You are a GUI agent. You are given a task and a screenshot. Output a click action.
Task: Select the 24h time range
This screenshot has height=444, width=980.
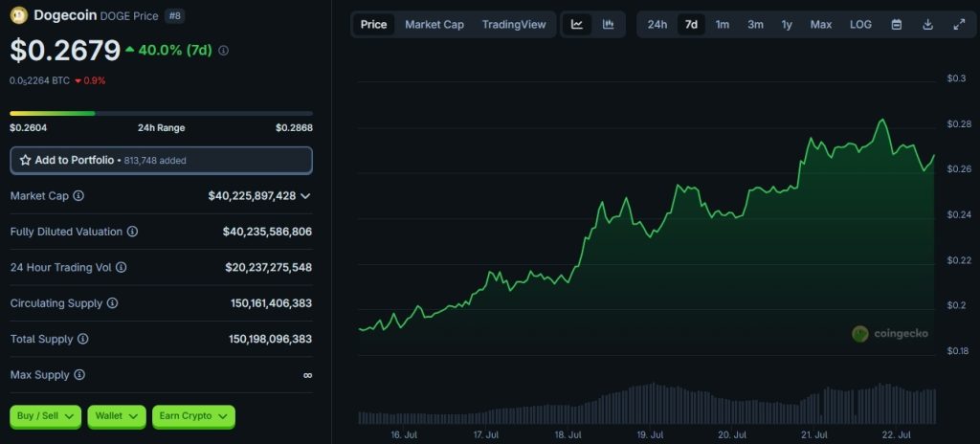coord(657,25)
